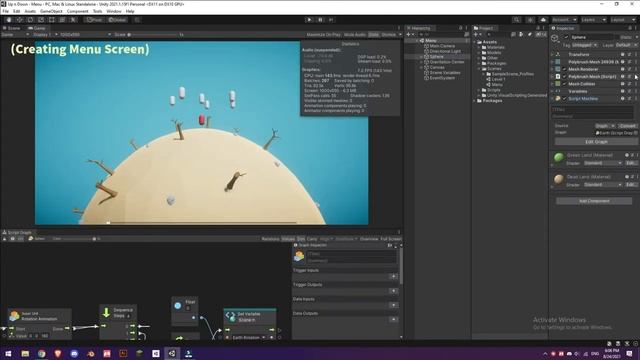Viewport: 640px width, 360px height.
Task: Toggle the Stats overlay button
Action: [x=373, y=35]
